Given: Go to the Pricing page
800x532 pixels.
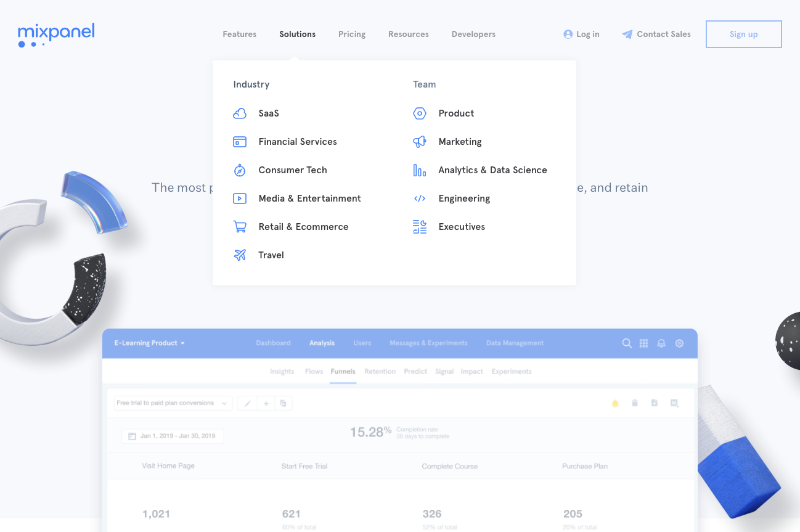Looking at the screenshot, I should [352, 35].
